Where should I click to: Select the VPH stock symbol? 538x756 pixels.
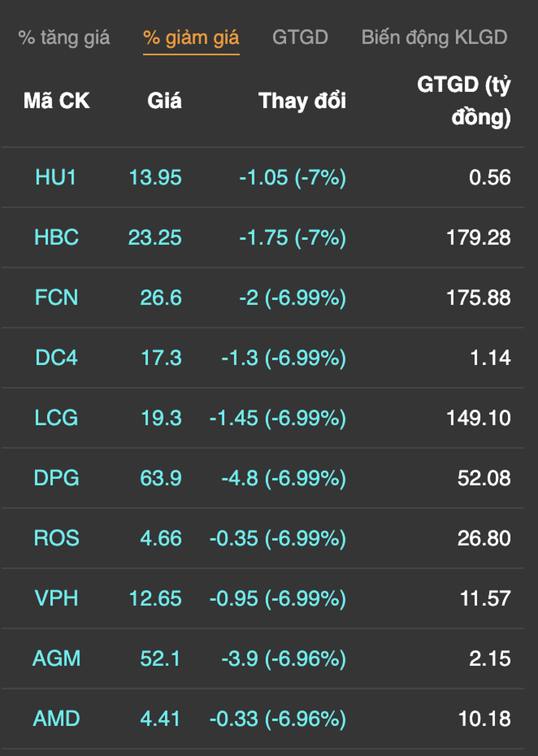[x=56, y=598]
